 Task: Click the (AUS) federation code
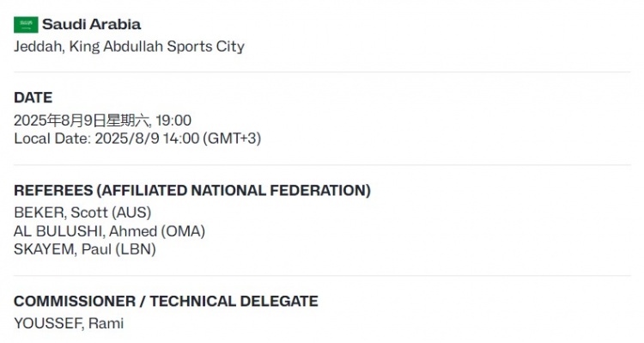(x=131, y=212)
